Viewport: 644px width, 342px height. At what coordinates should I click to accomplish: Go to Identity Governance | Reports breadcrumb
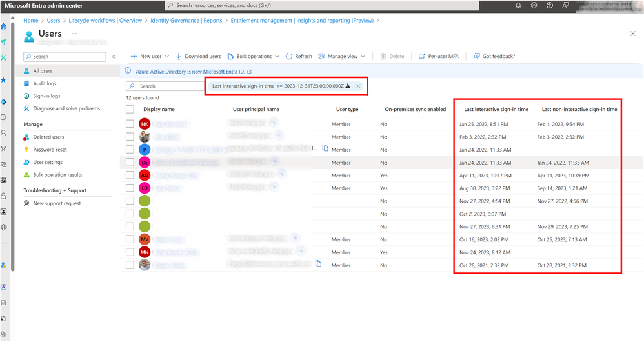pyautogui.click(x=186, y=20)
